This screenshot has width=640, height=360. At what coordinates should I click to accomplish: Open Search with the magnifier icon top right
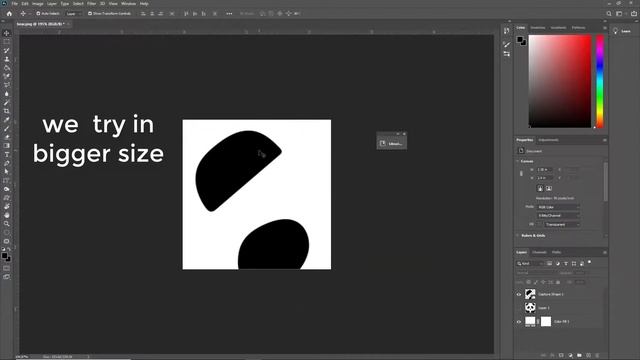click(x=609, y=13)
